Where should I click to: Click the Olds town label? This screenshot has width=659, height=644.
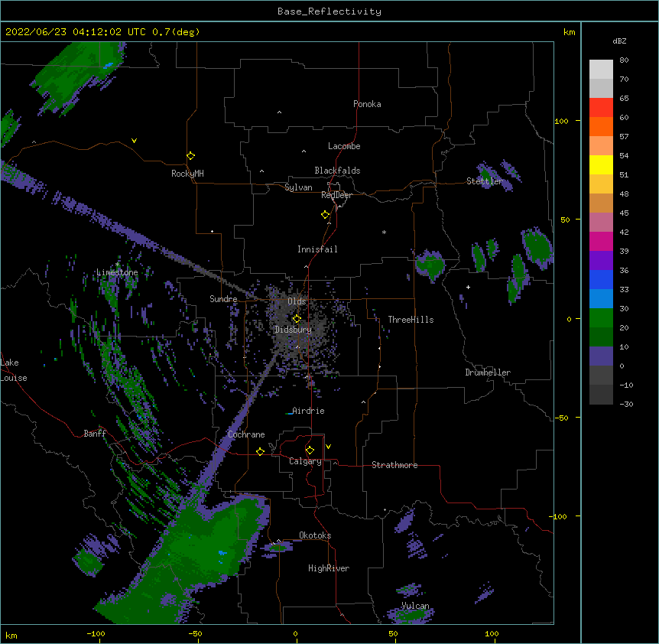[x=297, y=301]
